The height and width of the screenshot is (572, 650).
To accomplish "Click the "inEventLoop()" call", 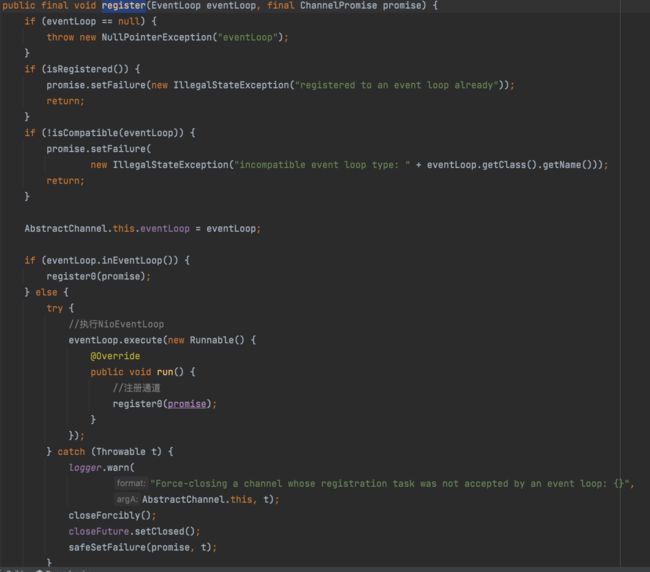I will [x=140, y=261].
